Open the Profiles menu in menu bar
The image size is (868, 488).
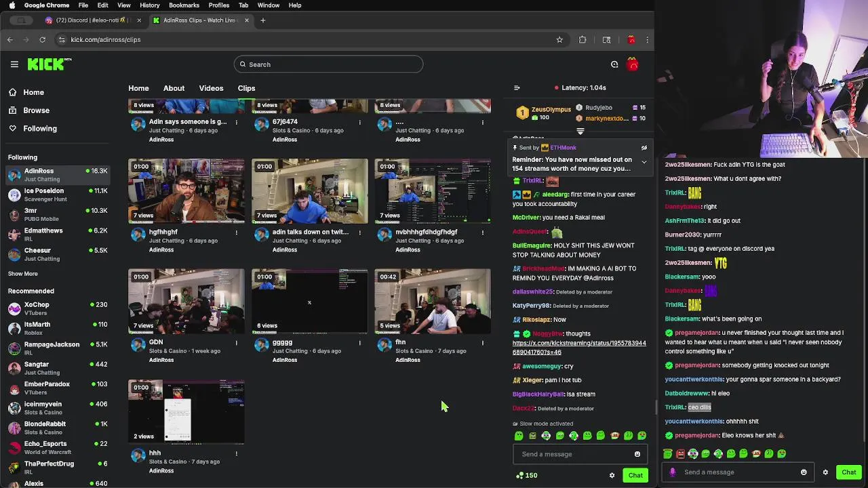[218, 5]
